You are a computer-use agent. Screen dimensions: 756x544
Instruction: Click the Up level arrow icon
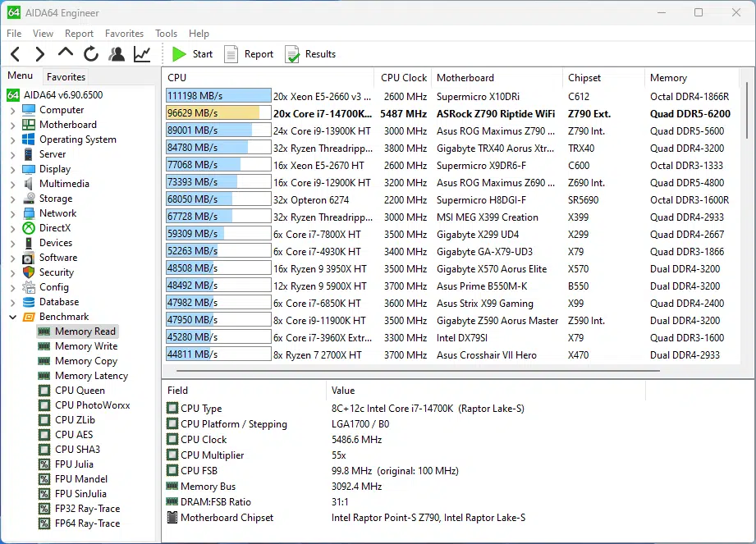(x=66, y=53)
